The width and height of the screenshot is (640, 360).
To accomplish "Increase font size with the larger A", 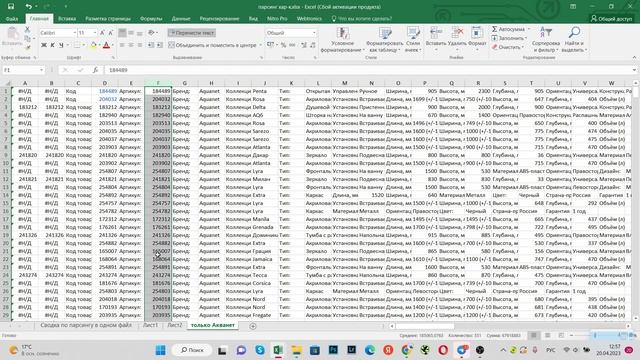I will click(102, 33).
